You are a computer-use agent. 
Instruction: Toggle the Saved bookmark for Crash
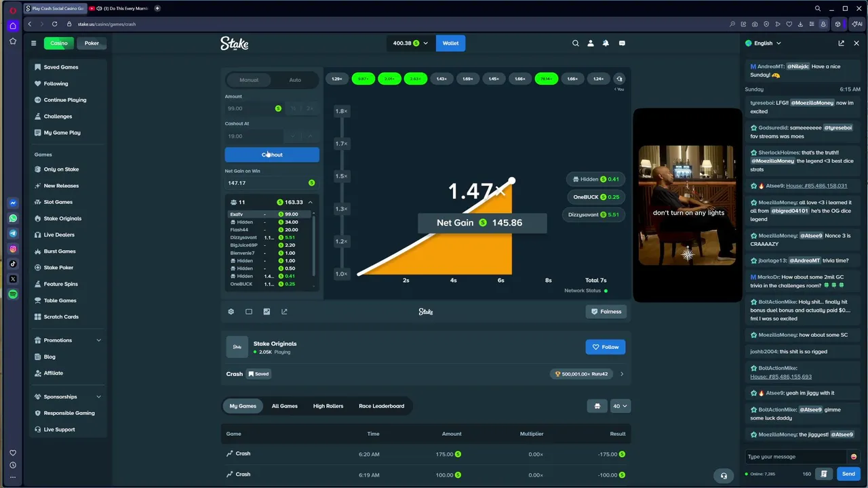[258, 374]
